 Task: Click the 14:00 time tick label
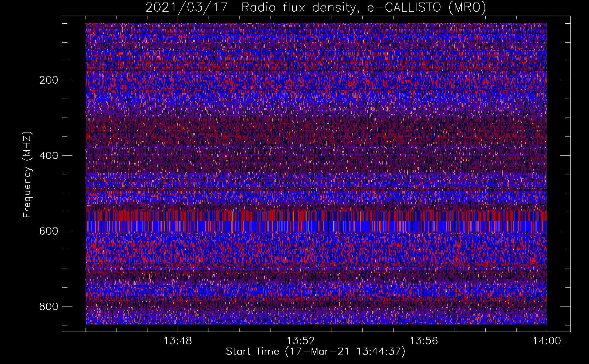tap(547, 341)
